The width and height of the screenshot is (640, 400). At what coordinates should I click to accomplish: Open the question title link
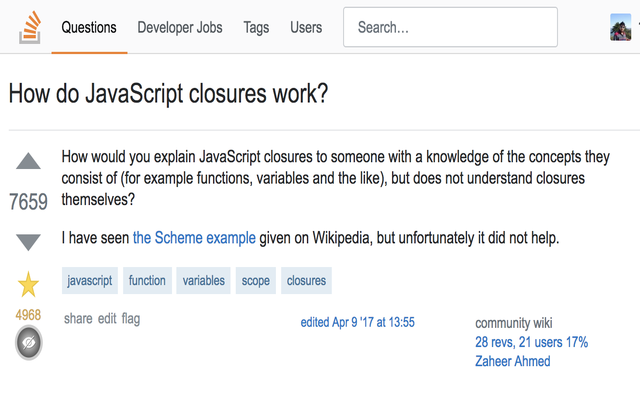coord(168,94)
